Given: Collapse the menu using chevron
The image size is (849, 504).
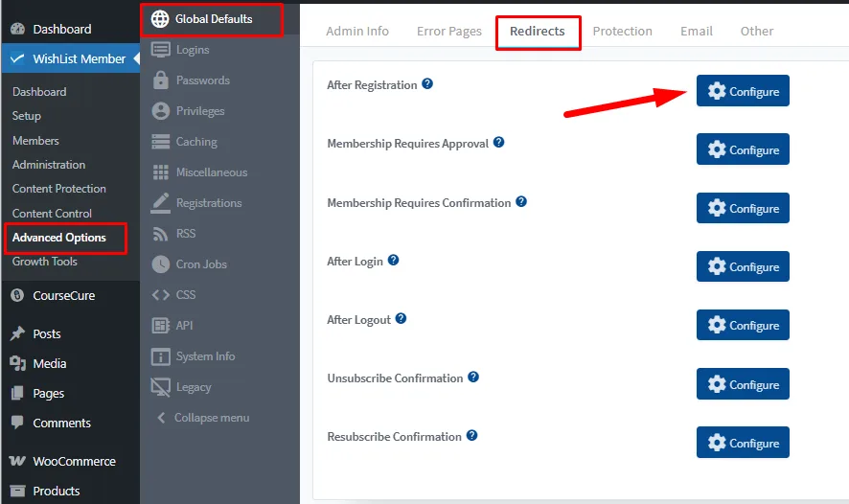Looking at the screenshot, I should 161,418.
